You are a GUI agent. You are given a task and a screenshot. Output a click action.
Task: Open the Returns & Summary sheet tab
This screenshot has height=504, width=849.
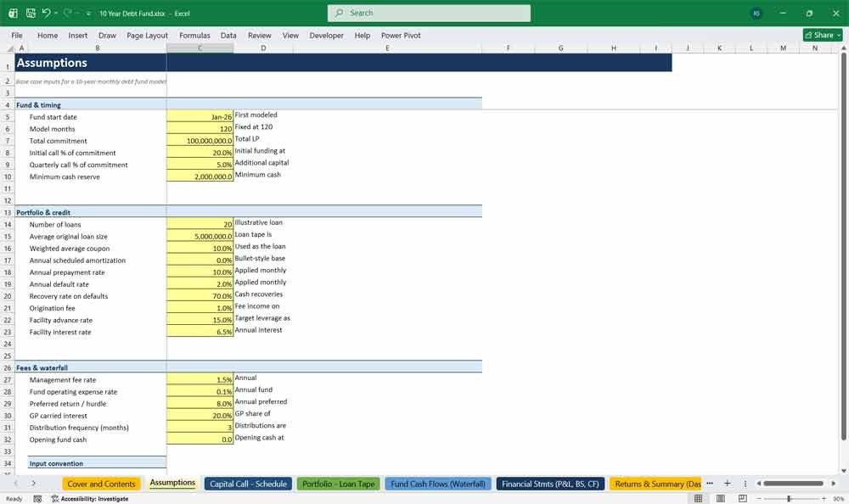pos(656,484)
